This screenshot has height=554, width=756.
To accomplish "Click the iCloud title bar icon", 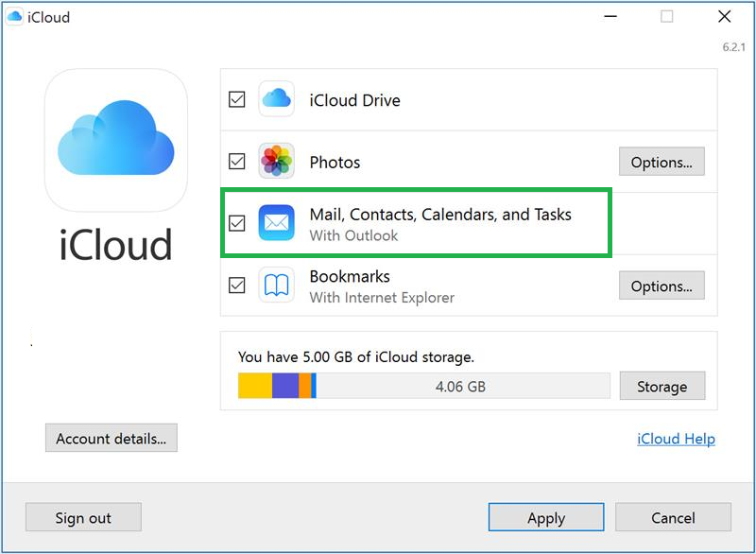I will tap(14, 17).
